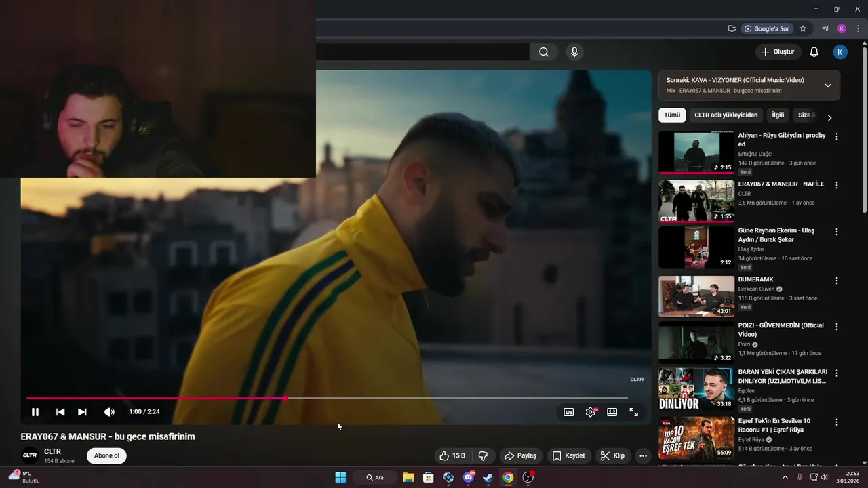
Task: Enter full screen mode
Action: [633, 412]
